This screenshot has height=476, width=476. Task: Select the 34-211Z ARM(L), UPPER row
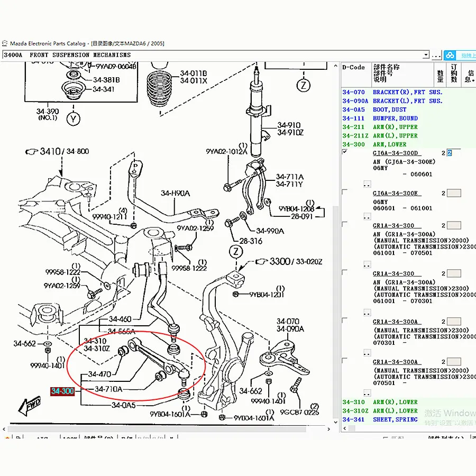[408, 136]
